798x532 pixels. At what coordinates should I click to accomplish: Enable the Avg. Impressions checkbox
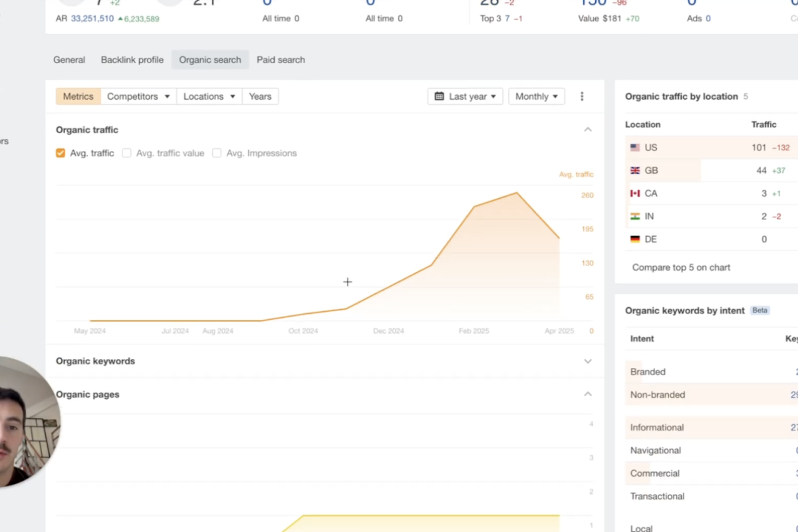pyautogui.click(x=217, y=153)
